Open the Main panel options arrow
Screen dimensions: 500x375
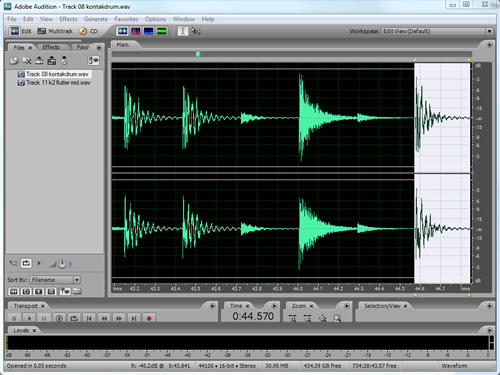[x=489, y=45]
